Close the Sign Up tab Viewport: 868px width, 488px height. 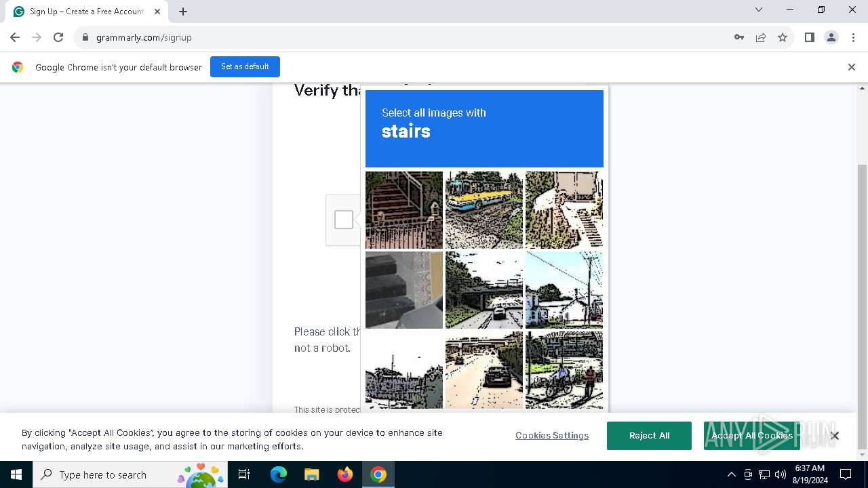click(157, 12)
